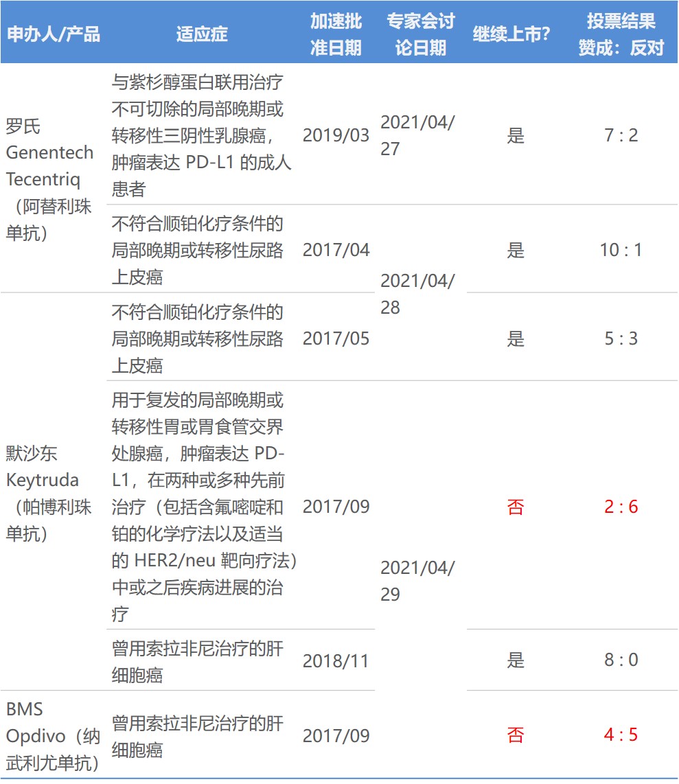Viewport: 679px width, 784px height.
Task: Click Keytruda's urothelial carcinoma indication (2017/05 row)
Action: [198, 338]
